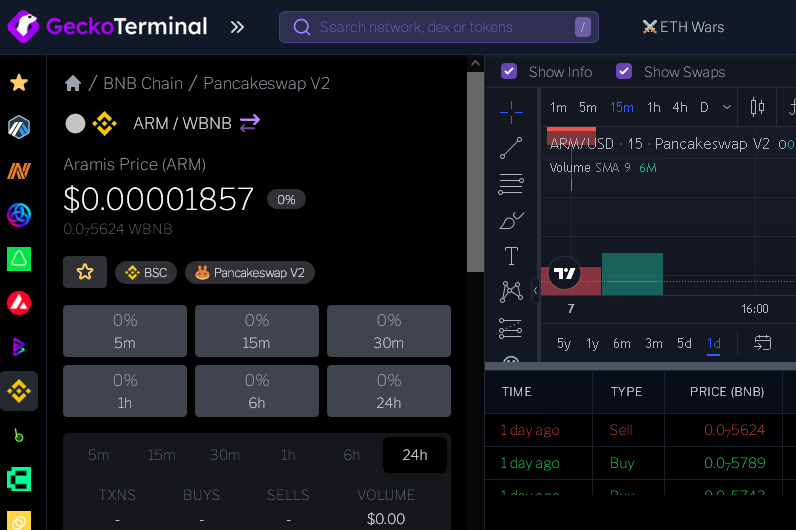The width and height of the screenshot is (796, 530).
Task: Click the left panel scrollbar thumb
Action: click(x=475, y=172)
